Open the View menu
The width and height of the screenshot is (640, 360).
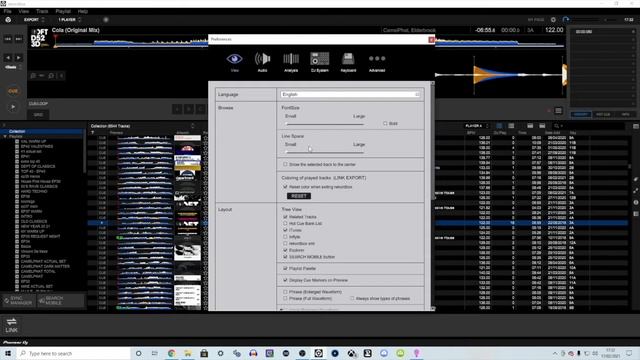24,11
